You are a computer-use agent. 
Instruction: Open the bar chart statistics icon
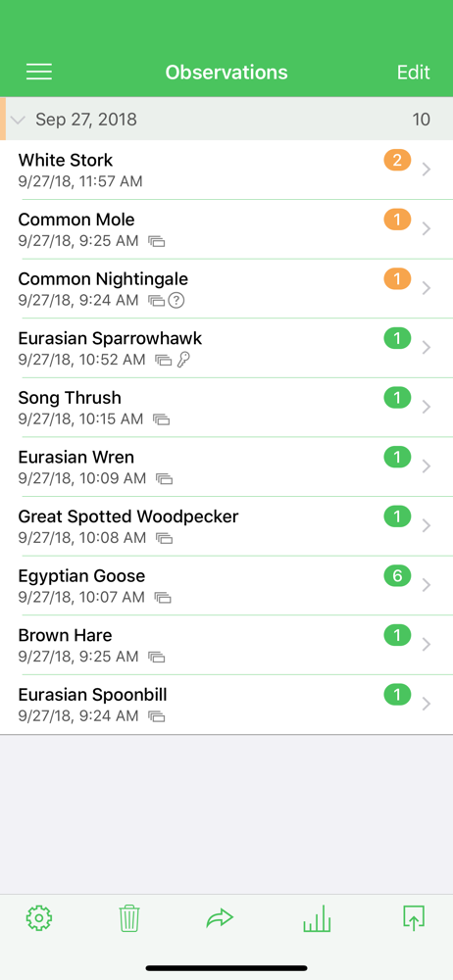317,919
